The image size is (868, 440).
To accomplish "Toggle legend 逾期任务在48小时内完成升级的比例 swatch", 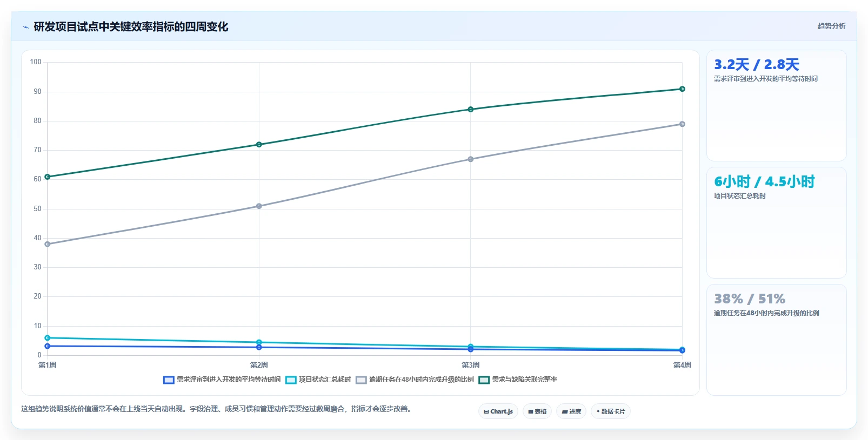I will pyautogui.click(x=361, y=380).
